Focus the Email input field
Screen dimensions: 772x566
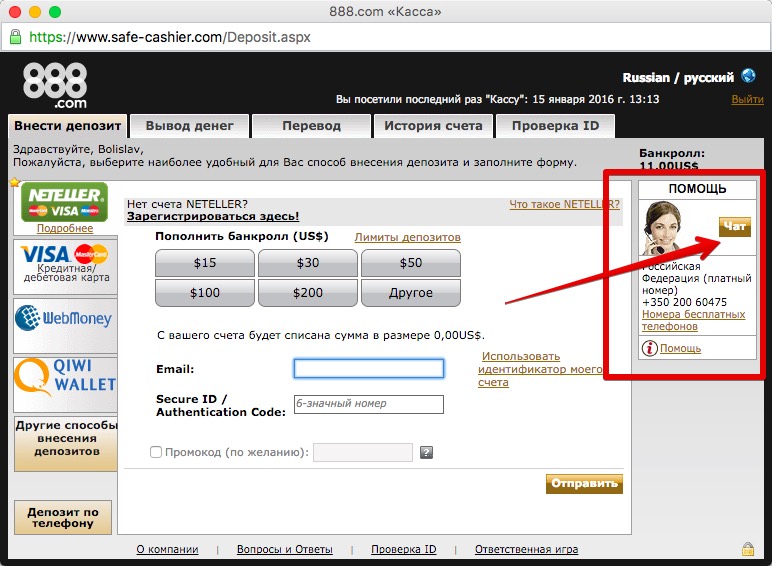click(369, 369)
